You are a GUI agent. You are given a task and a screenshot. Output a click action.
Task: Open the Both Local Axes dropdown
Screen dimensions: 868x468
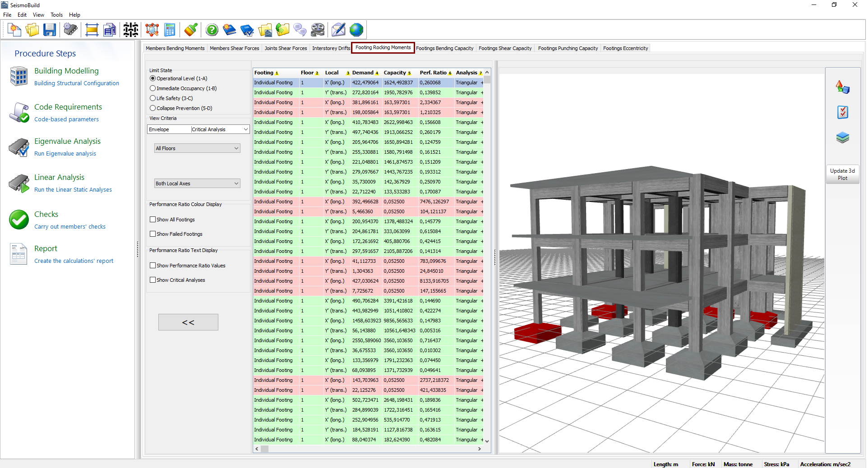pos(197,184)
